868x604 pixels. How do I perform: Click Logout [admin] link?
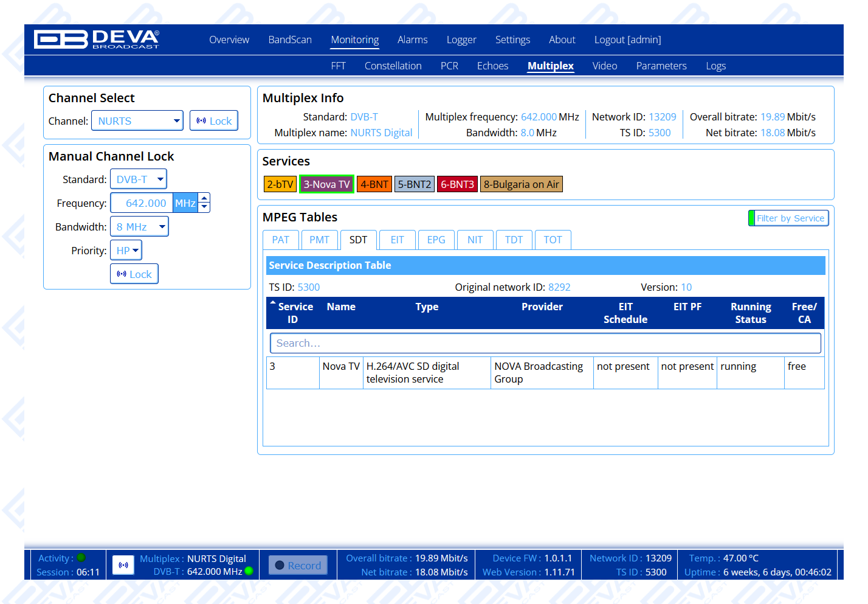tap(627, 40)
